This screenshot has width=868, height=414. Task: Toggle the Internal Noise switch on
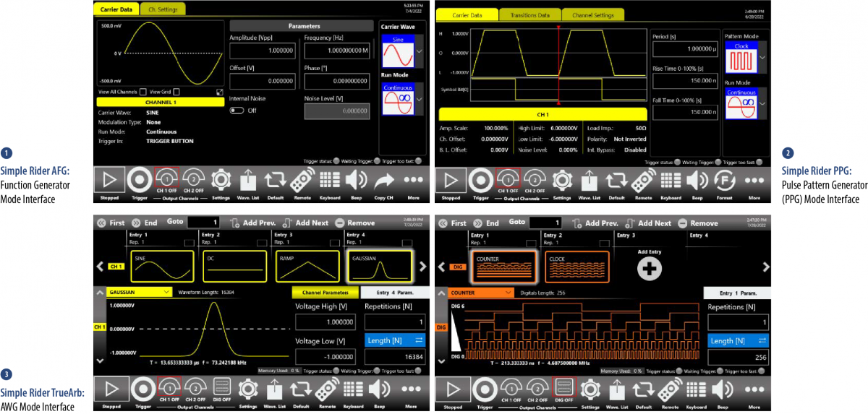click(x=237, y=111)
